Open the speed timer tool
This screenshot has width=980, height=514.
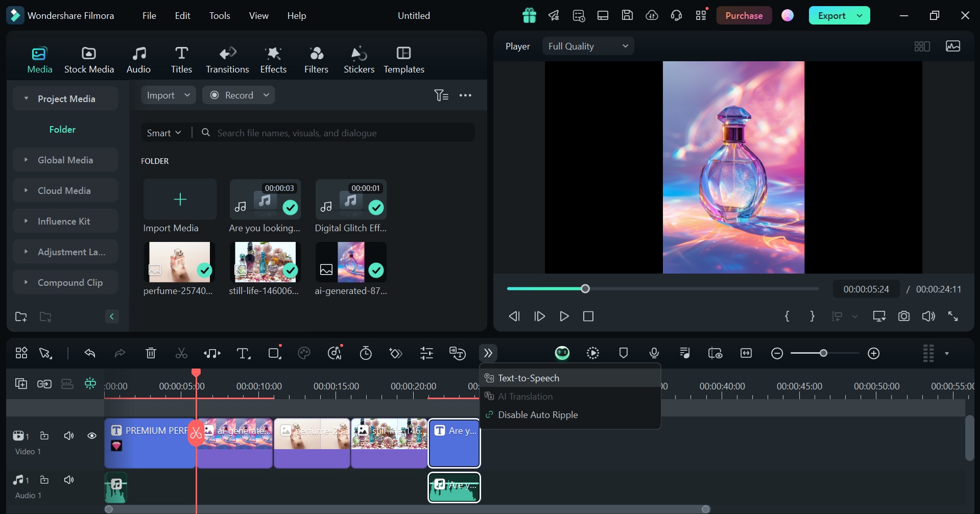point(366,353)
